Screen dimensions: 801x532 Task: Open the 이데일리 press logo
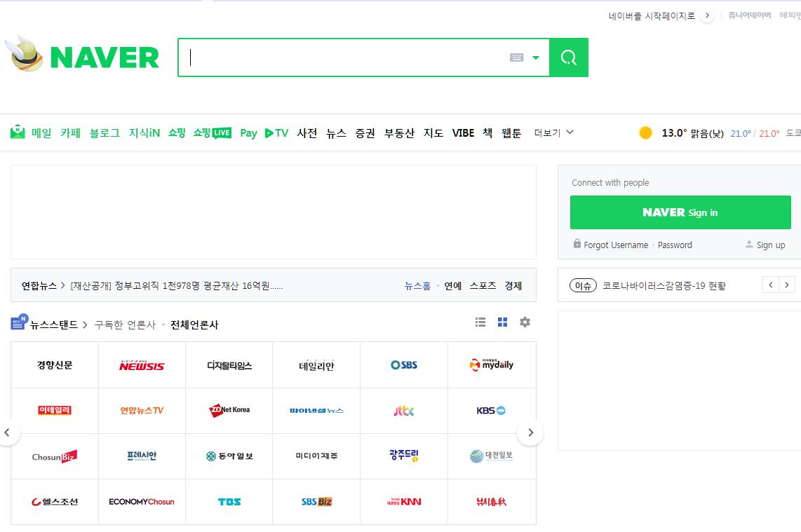55,411
